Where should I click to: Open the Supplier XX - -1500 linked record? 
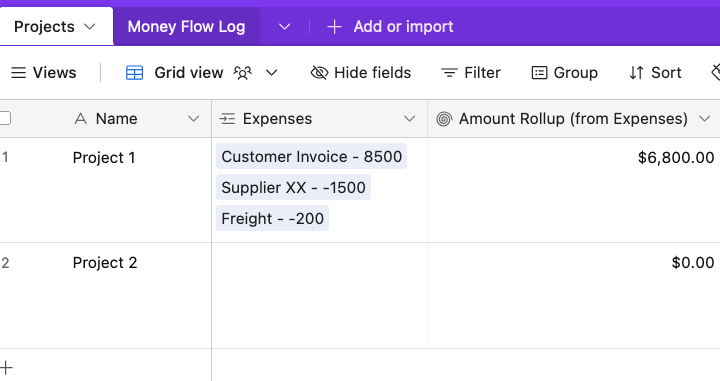(293, 187)
